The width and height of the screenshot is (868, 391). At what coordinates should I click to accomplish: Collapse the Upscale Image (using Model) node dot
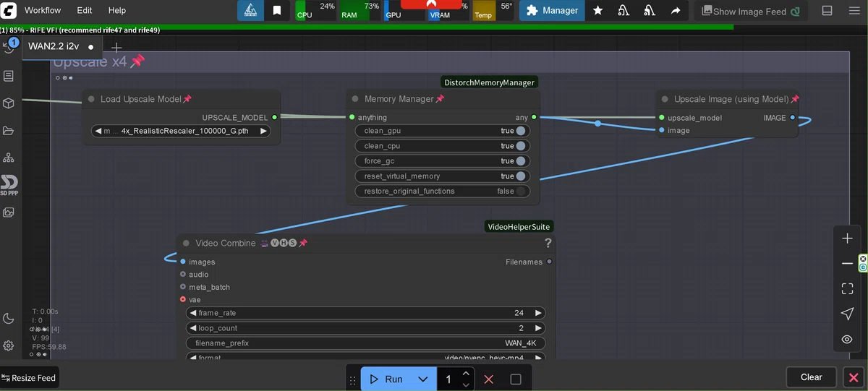coord(665,99)
